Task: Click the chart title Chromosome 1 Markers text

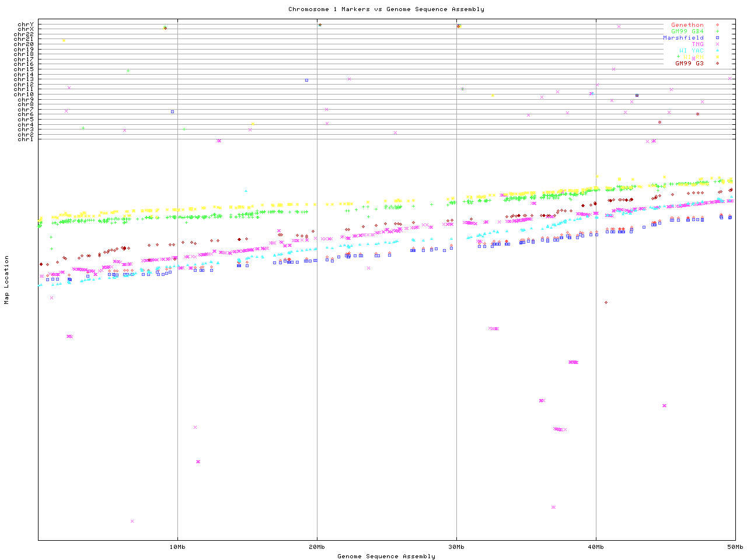Action: coord(386,9)
